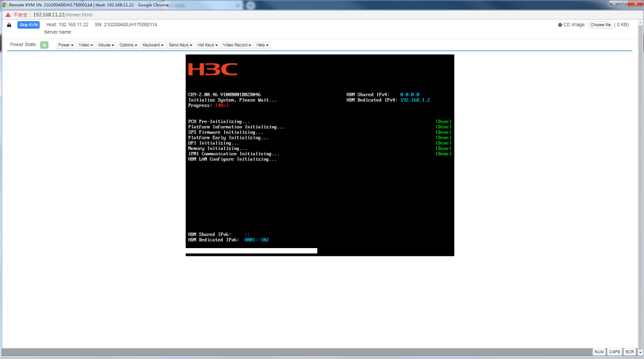Viewport: 644px width, 359px height.
Task: Click the boot progress bar in KVM screen
Action: pyautogui.click(x=251, y=250)
